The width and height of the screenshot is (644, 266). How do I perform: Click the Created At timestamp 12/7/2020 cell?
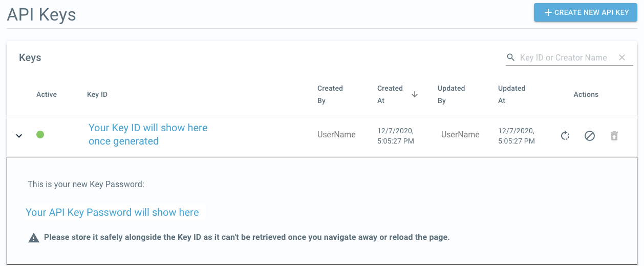(396, 135)
